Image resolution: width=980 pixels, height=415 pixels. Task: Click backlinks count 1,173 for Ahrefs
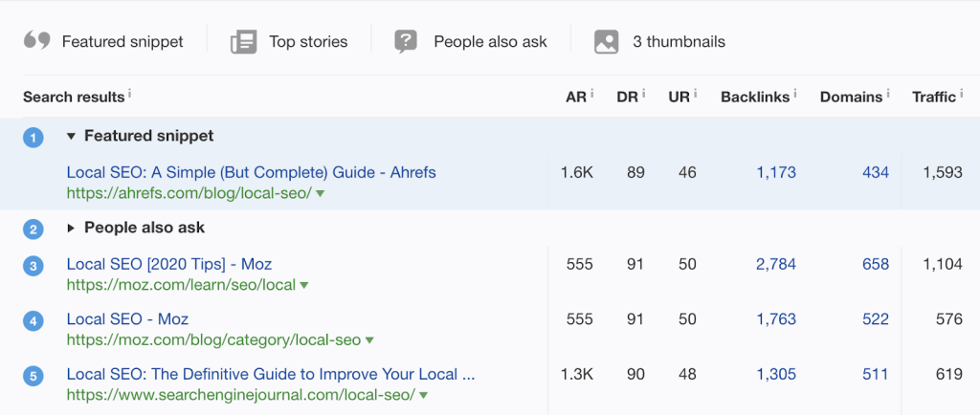coord(775,172)
